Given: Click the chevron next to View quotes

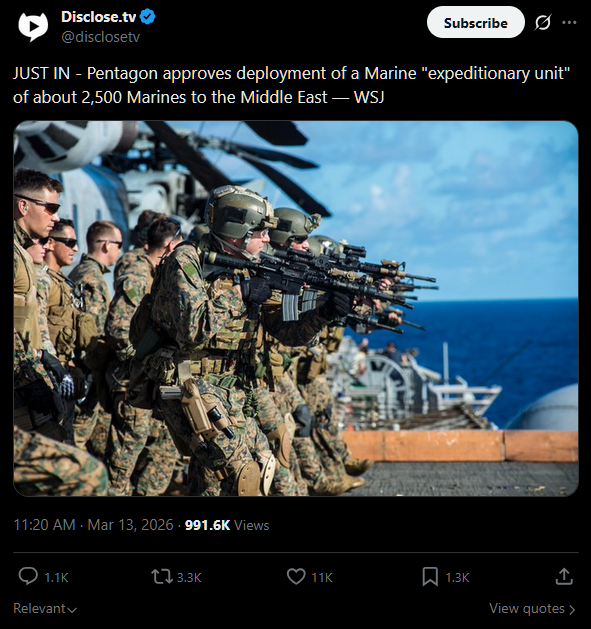Looking at the screenshot, I should coord(572,610).
